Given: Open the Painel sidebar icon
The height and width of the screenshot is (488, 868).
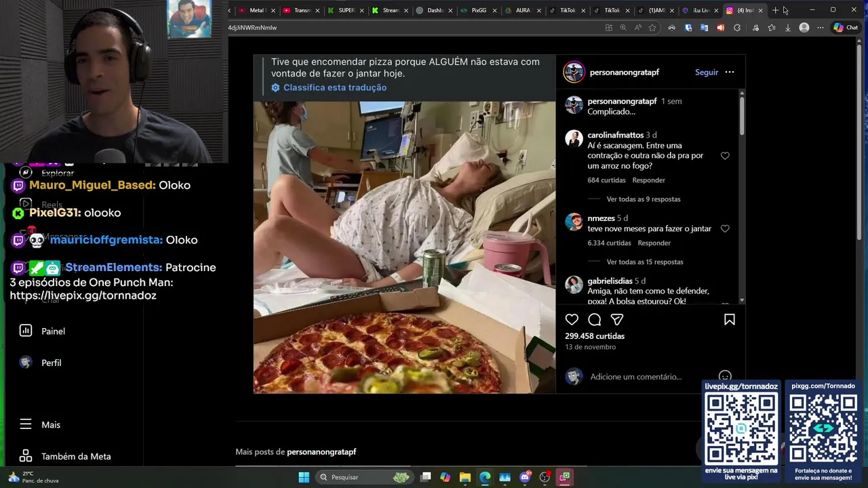Looking at the screenshot, I should 26,331.
